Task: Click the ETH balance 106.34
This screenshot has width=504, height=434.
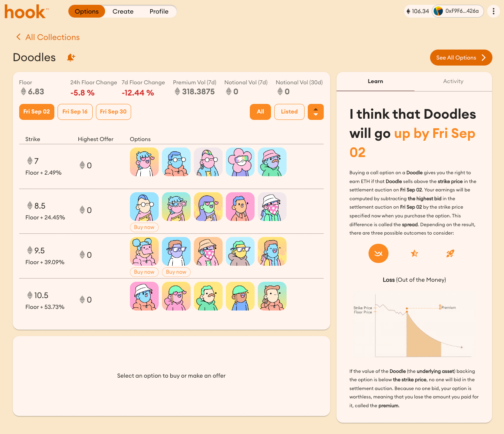Action: [x=418, y=11]
